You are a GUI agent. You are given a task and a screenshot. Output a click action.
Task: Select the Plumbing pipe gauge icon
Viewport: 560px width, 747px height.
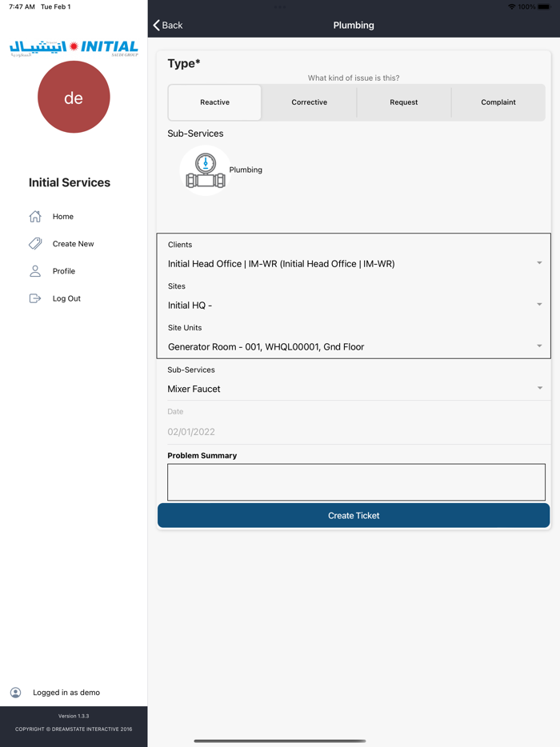(x=206, y=170)
